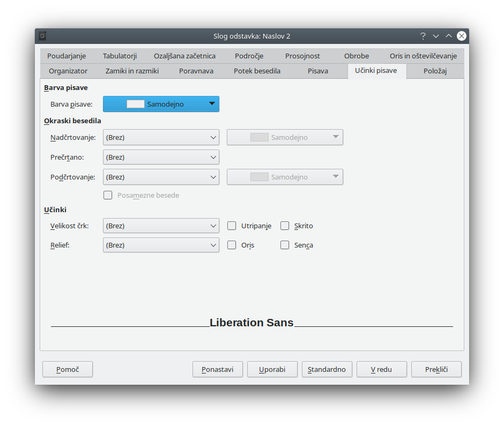Click the document icon in the title bar

(42, 36)
